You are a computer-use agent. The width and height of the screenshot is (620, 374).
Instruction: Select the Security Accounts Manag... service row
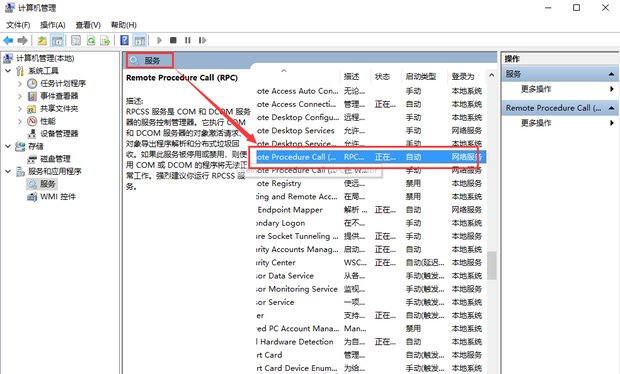click(371, 249)
